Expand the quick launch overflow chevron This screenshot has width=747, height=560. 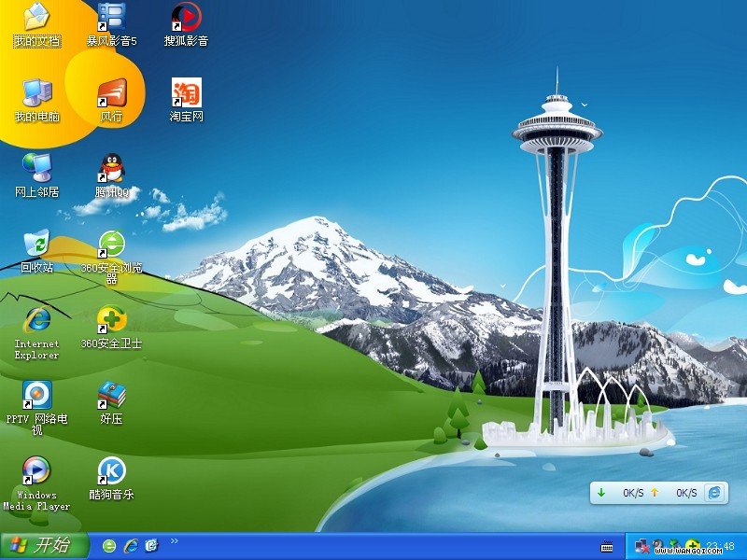pos(175,540)
